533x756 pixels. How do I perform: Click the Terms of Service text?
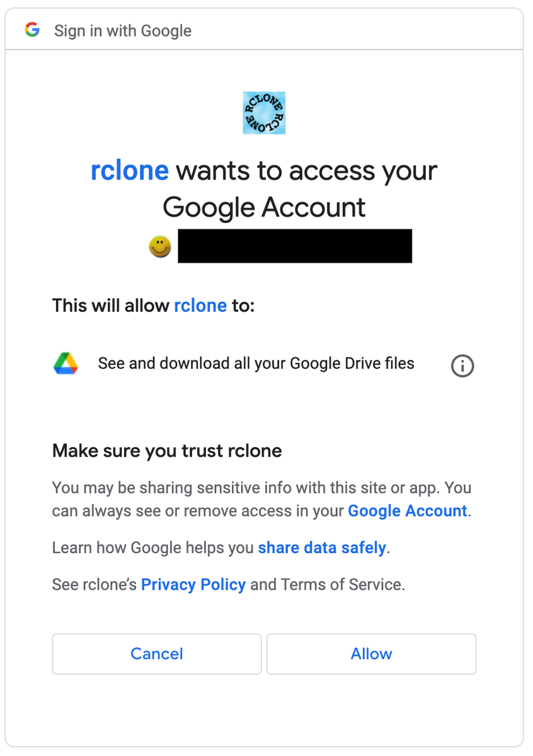click(x=341, y=585)
